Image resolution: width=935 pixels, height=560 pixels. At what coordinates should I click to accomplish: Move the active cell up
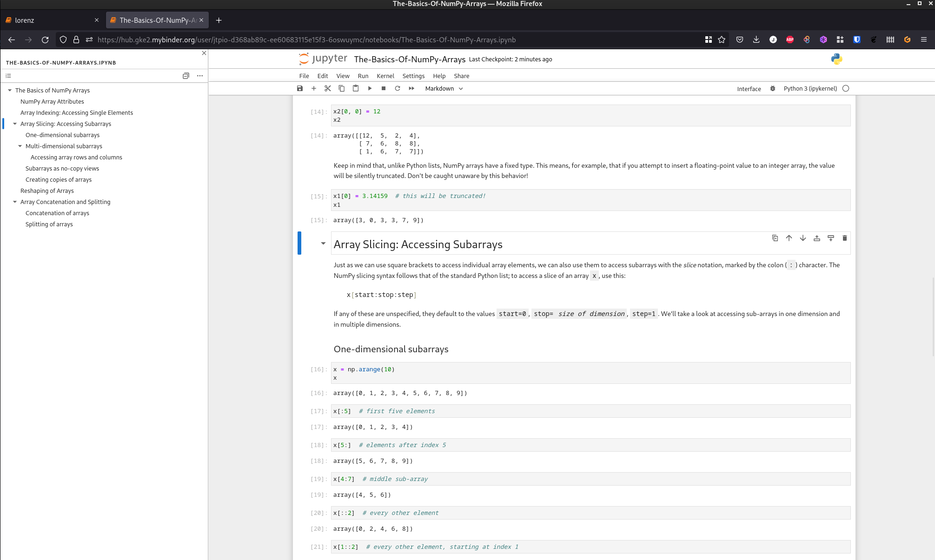coord(789,238)
